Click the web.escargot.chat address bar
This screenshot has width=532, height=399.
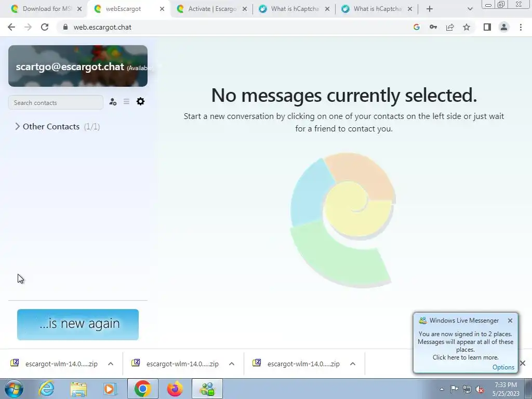click(234, 27)
